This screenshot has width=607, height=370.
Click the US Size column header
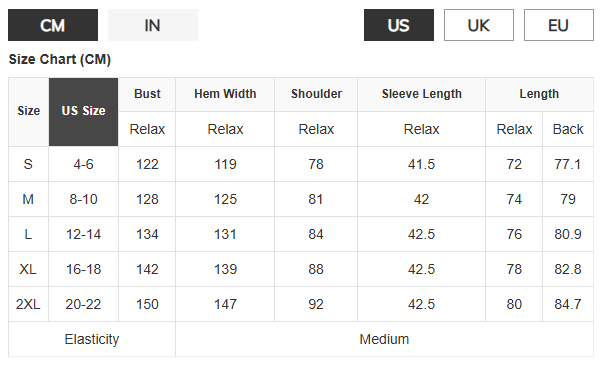(x=84, y=112)
